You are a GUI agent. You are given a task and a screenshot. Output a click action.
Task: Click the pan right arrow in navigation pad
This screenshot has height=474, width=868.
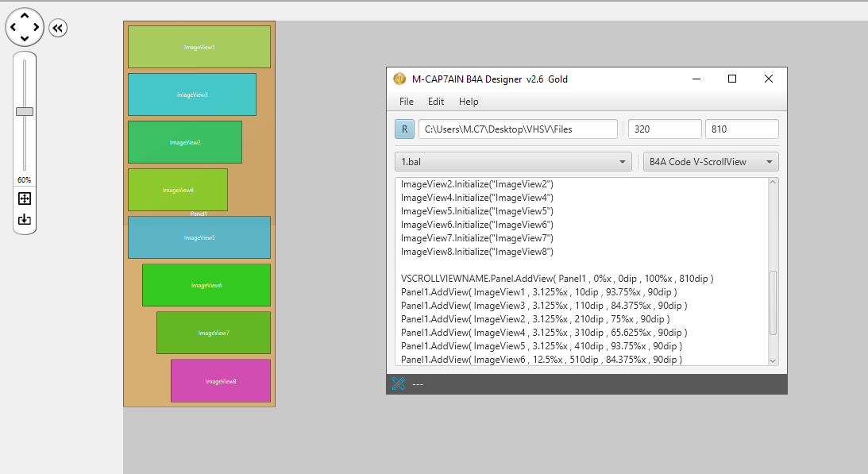(37, 28)
